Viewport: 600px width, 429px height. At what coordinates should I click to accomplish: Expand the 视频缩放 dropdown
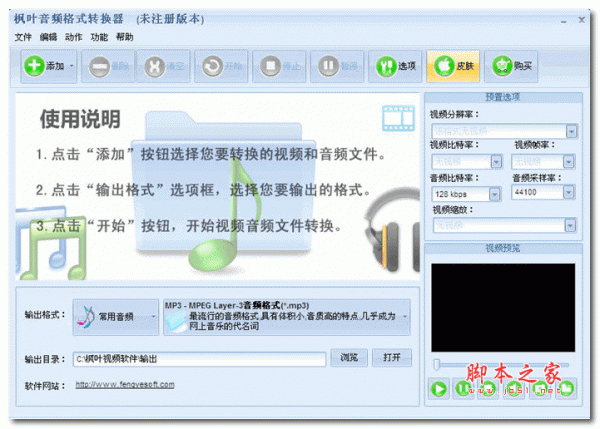570,225
